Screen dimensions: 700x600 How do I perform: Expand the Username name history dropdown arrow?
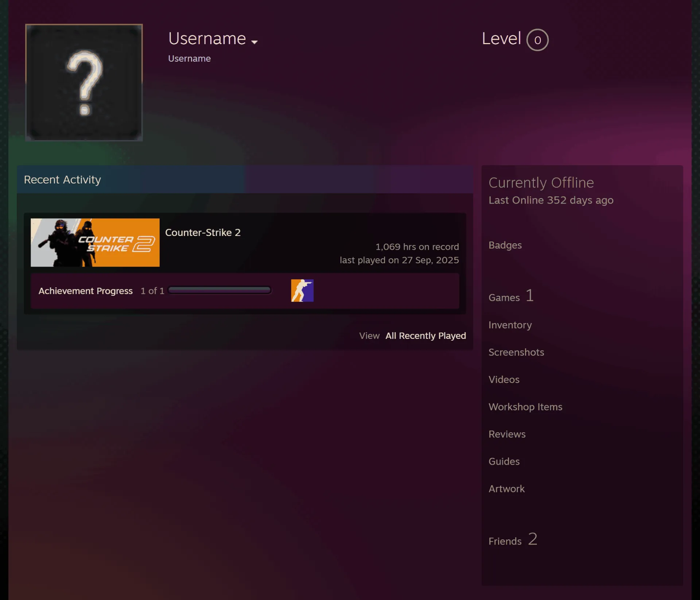pyautogui.click(x=254, y=42)
